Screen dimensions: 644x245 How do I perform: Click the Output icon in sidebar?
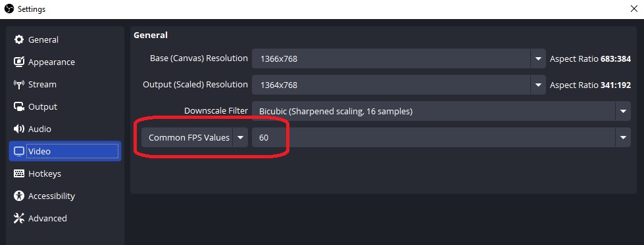click(19, 106)
